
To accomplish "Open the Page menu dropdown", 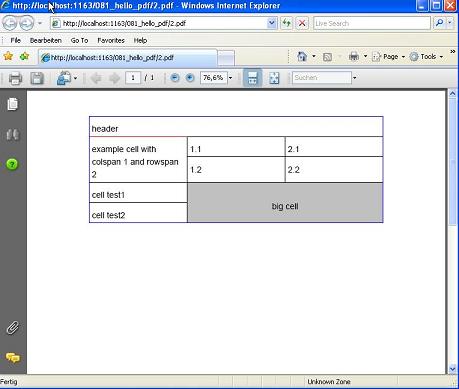I will click(x=389, y=57).
